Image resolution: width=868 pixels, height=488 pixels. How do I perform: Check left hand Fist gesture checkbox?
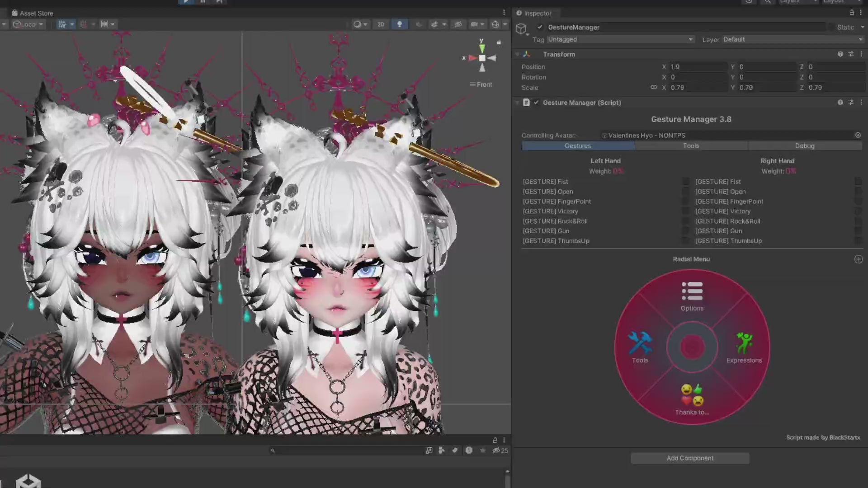coord(685,182)
